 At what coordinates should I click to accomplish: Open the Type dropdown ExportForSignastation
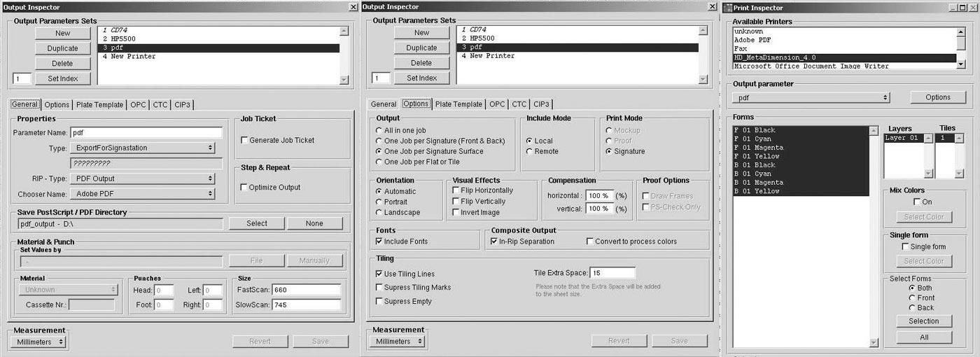[x=142, y=148]
